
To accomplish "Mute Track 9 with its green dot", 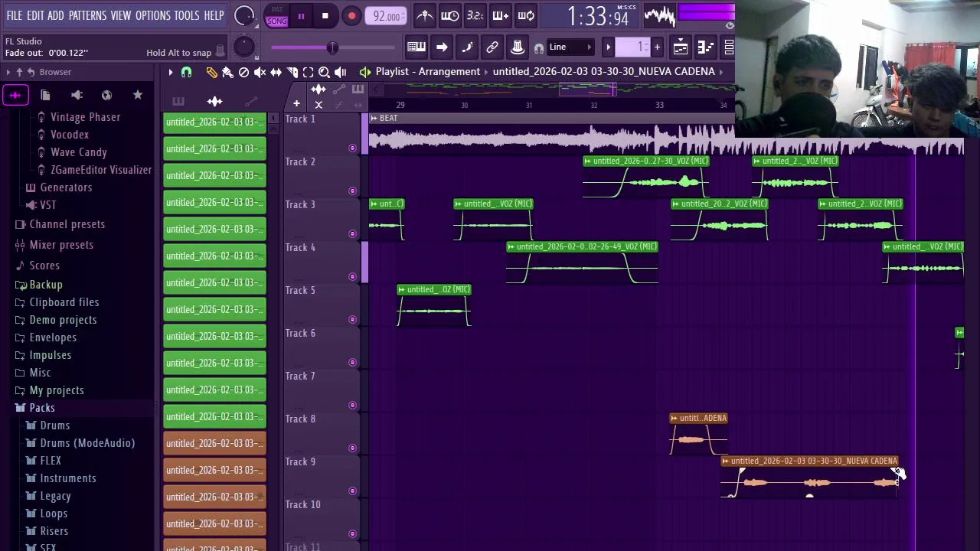I will click(352, 491).
